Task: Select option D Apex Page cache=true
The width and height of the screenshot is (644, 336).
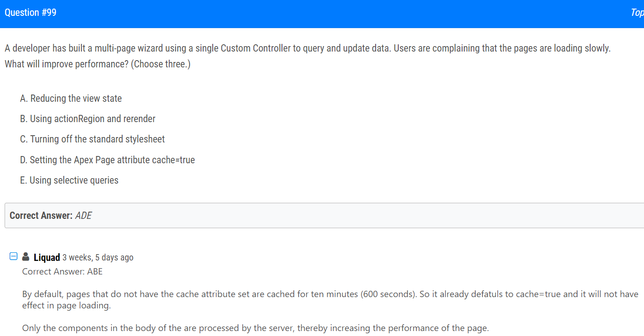Action: [107, 160]
